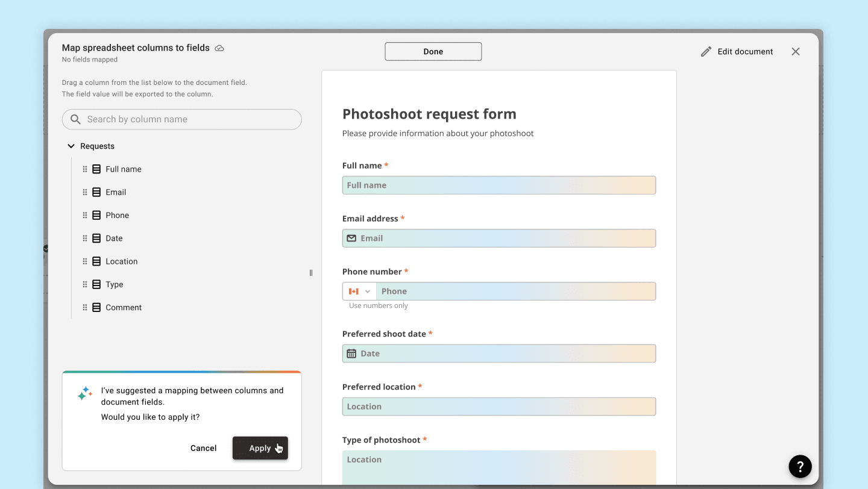
Task: Click the magnifier icon in the search box
Action: click(75, 119)
